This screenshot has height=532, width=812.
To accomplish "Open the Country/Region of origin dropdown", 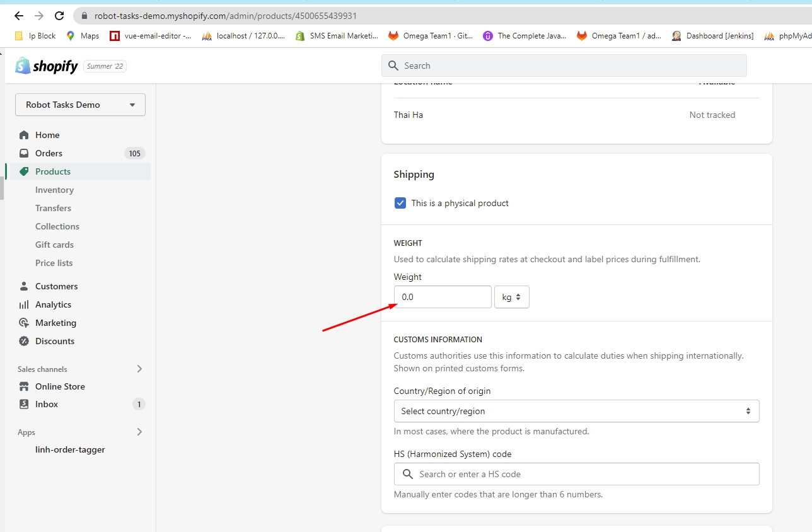I will [x=576, y=411].
